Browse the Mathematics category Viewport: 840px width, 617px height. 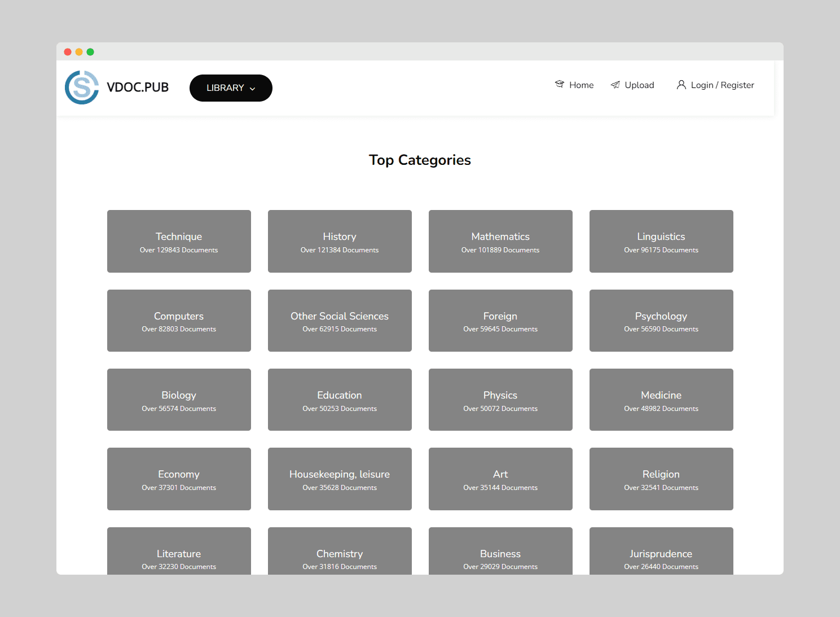click(x=500, y=242)
